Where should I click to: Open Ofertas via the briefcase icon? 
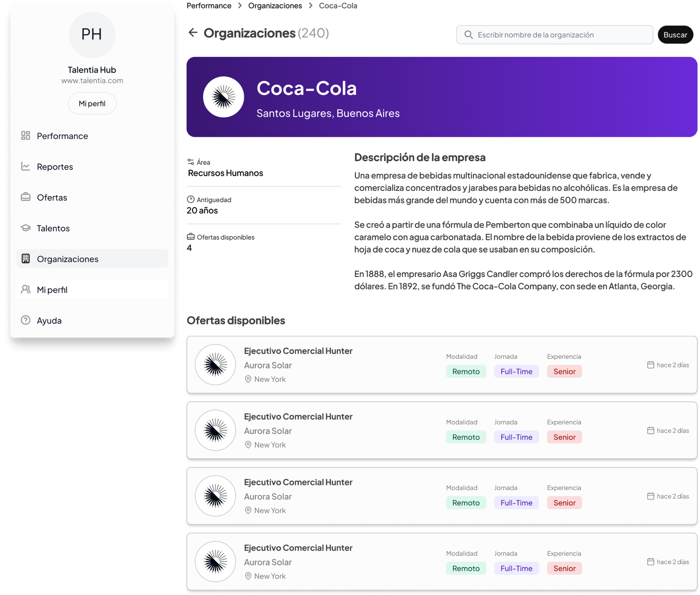point(26,197)
